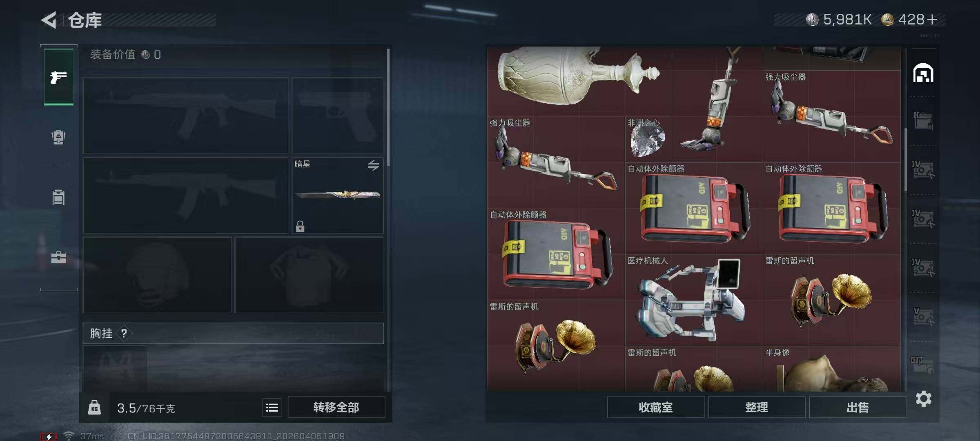Viewport: 980px width, 441px height.
Task: Click the stash vertical scrollbar
Action: [x=905, y=159]
